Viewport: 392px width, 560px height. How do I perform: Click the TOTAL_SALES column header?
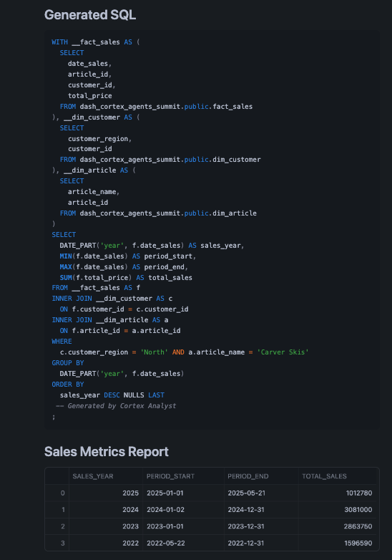pos(324,476)
